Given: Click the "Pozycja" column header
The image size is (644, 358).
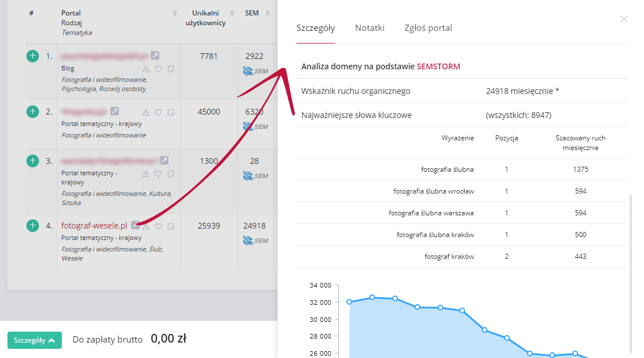Looking at the screenshot, I should 506,138.
